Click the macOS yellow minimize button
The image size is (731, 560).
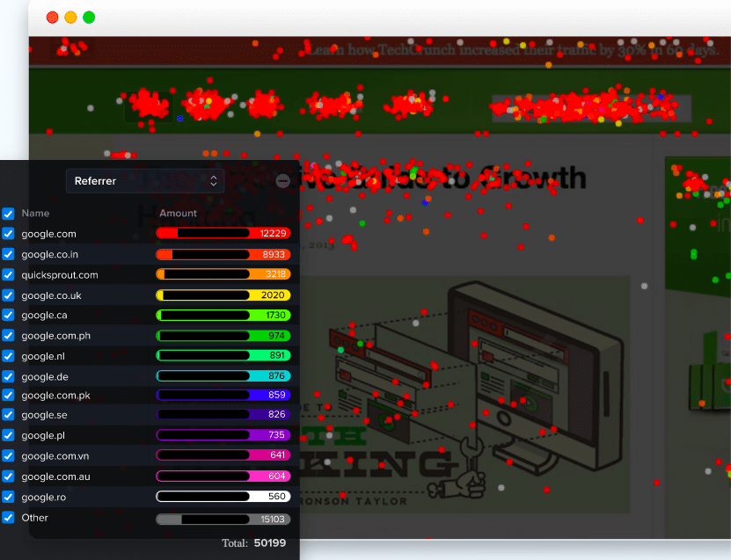point(70,18)
